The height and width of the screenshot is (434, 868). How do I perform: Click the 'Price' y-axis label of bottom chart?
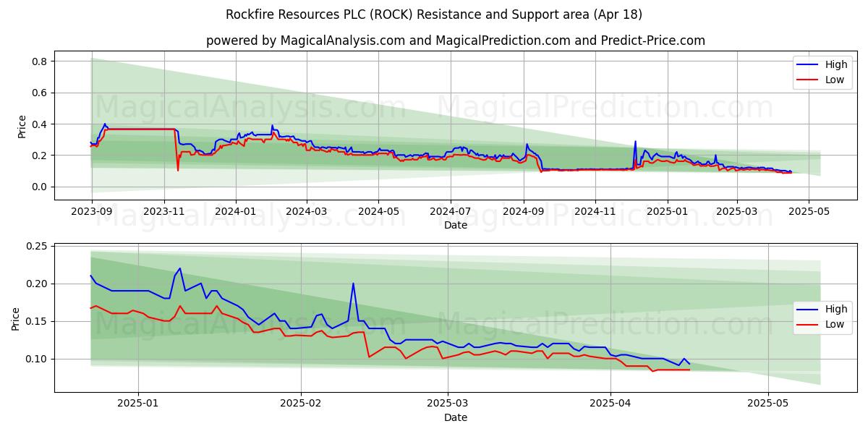[16, 318]
